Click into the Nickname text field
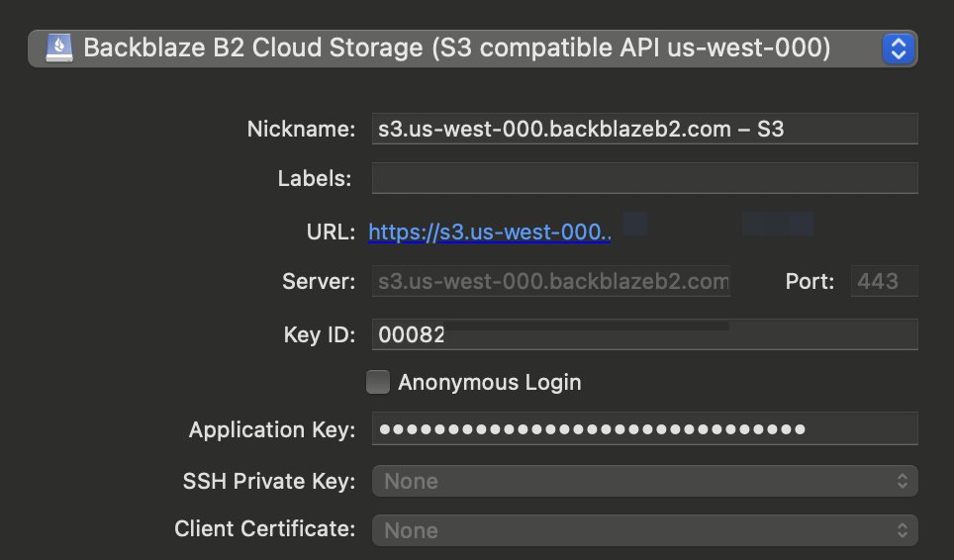This screenshot has width=954, height=560. [645, 129]
